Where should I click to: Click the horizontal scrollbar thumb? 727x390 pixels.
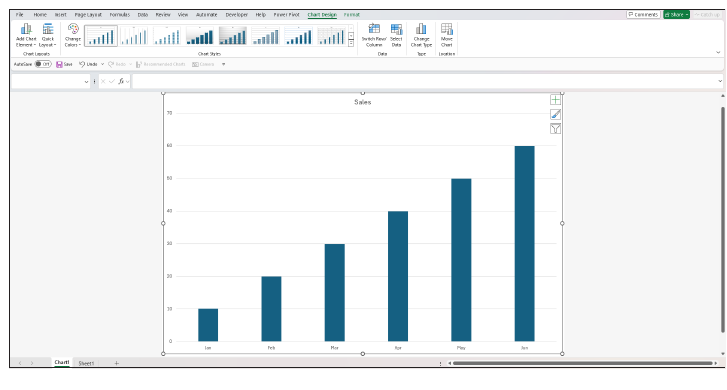(x=582, y=363)
